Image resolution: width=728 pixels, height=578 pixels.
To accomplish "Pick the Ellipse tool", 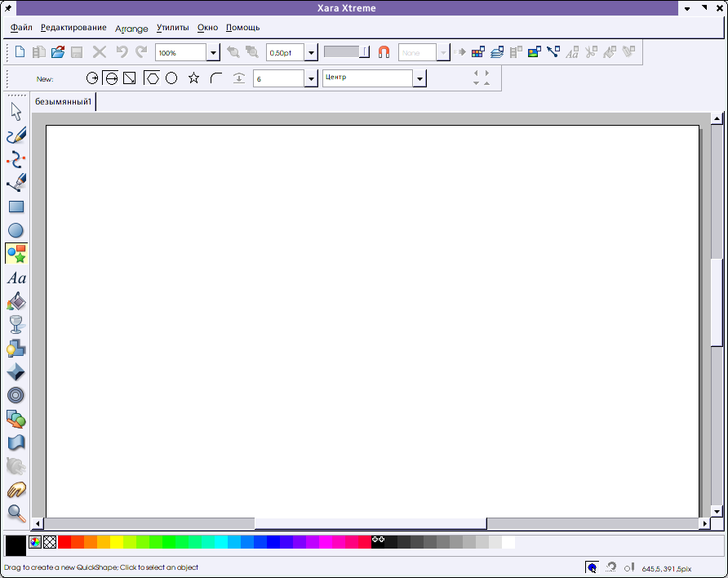I will click(16, 230).
